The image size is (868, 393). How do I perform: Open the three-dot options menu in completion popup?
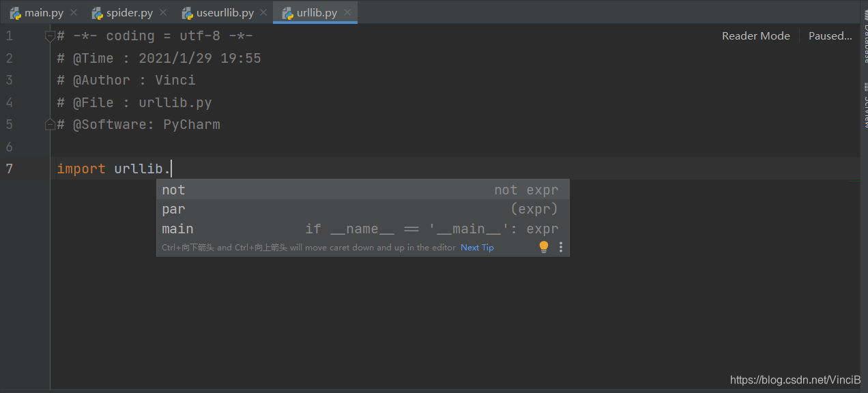click(561, 247)
